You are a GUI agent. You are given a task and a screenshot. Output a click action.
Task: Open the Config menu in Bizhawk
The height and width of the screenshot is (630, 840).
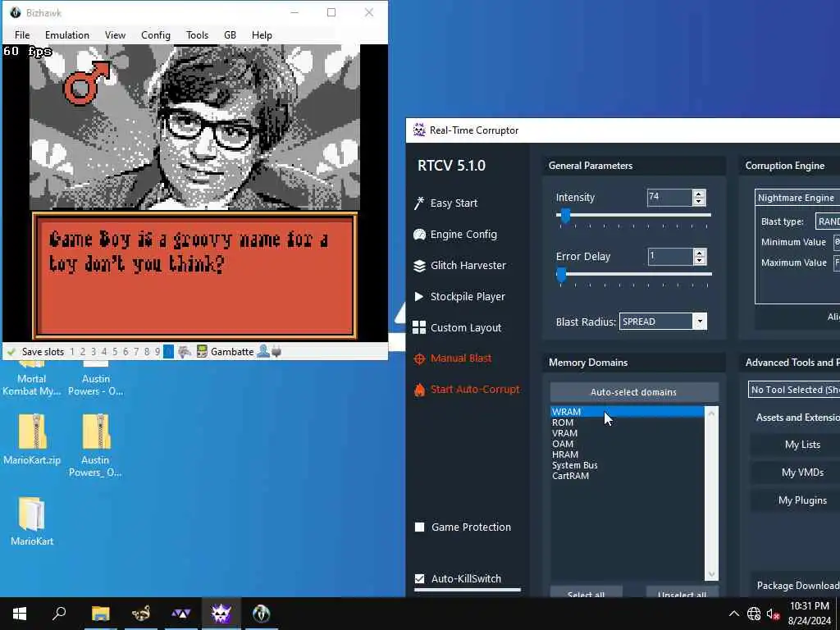155,34
